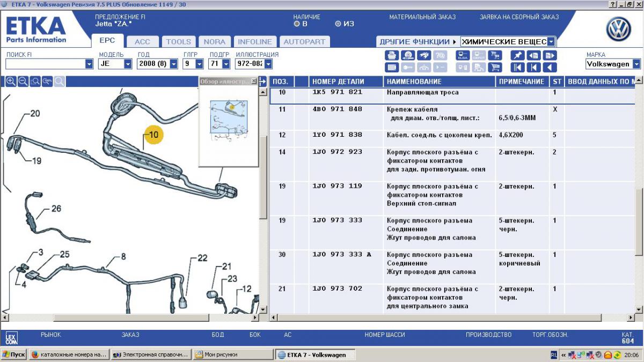Open the ELSA link icon
The height and width of the screenshot is (362, 644).
coord(463,55)
